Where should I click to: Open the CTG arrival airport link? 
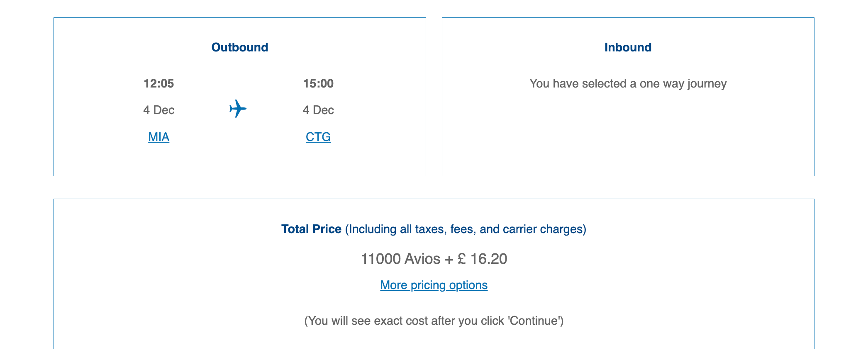(x=318, y=137)
